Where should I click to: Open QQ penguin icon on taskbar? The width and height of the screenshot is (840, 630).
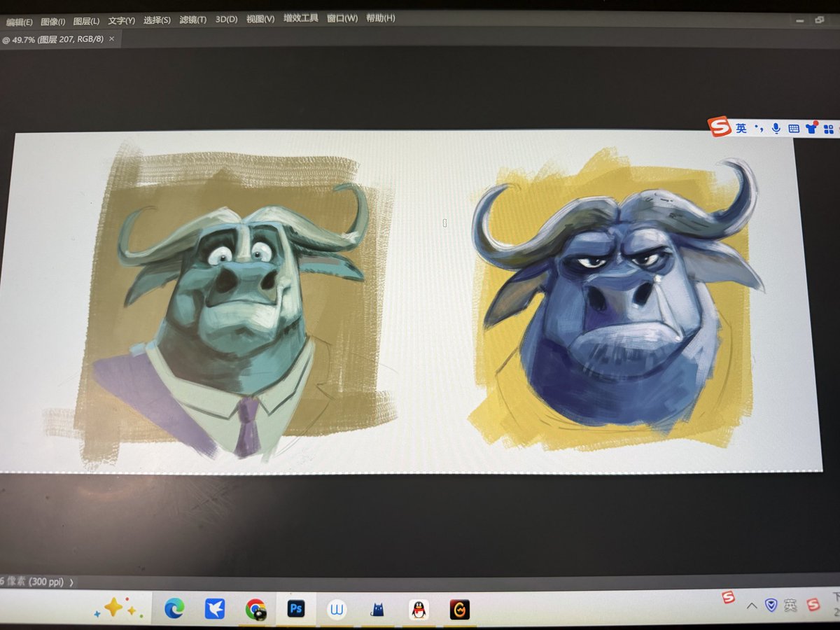tap(419, 610)
